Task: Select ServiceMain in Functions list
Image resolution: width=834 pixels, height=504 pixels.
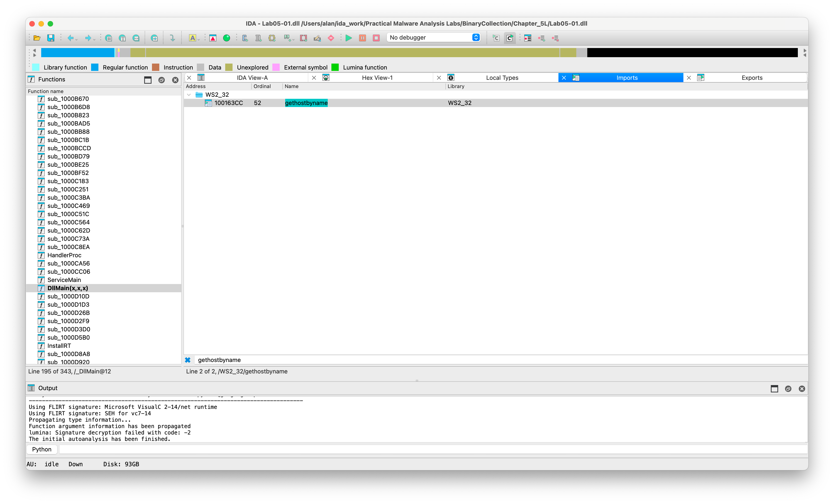Action: [64, 280]
